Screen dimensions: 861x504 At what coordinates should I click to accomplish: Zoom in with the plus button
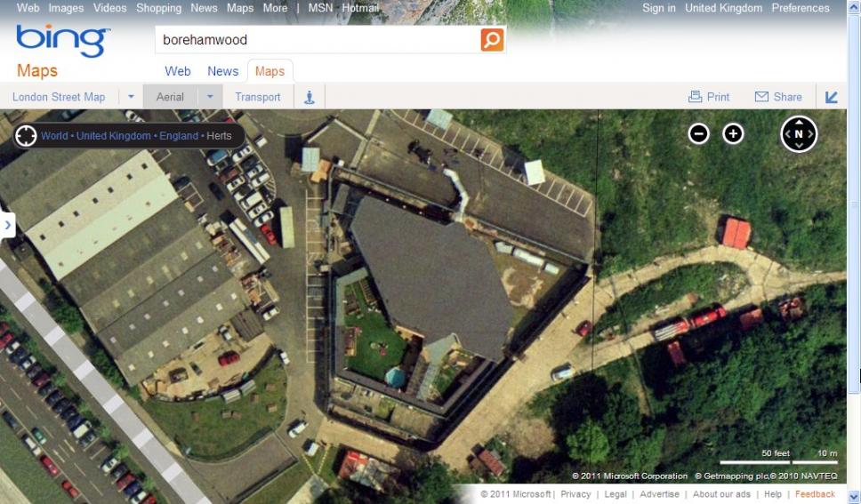coord(733,134)
